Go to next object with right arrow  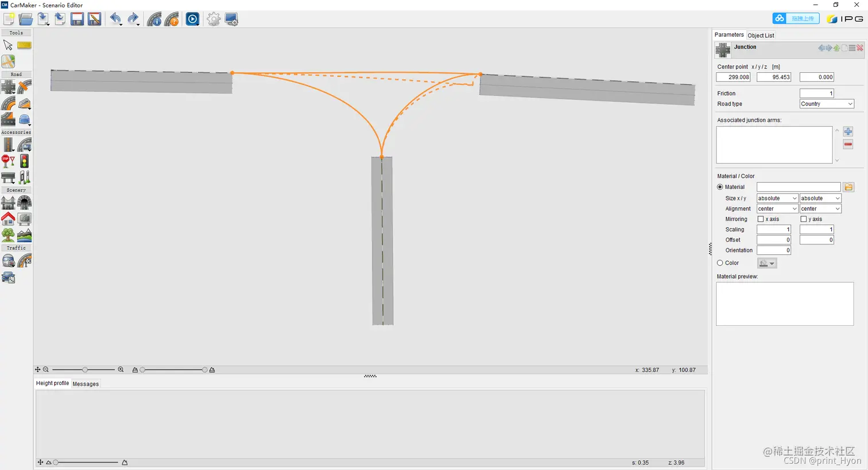click(829, 48)
